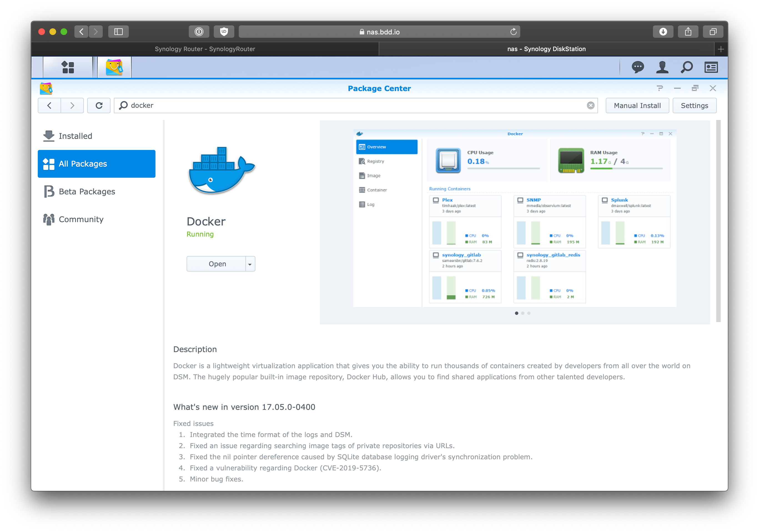This screenshot has width=759, height=532.
Task: Open DSM notifications speech bubble icon
Action: click(638, 67)
